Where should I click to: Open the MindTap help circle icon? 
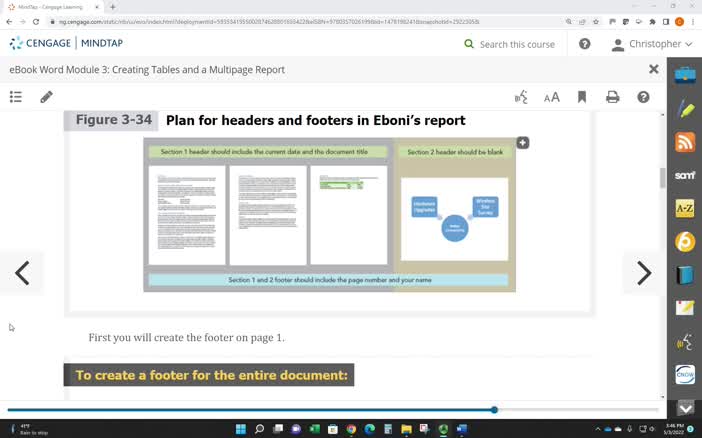click(x=584, y=44)
